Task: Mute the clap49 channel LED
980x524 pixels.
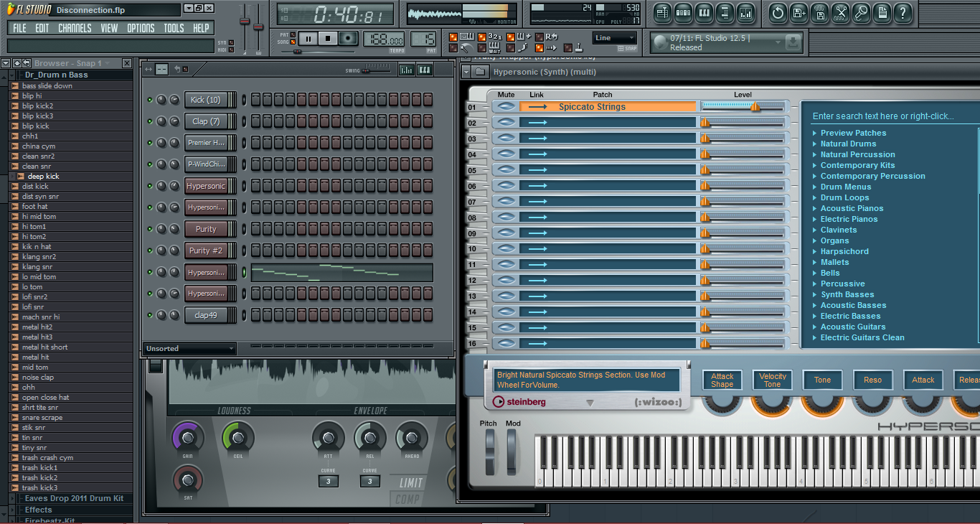Action: tap(150, 315)
